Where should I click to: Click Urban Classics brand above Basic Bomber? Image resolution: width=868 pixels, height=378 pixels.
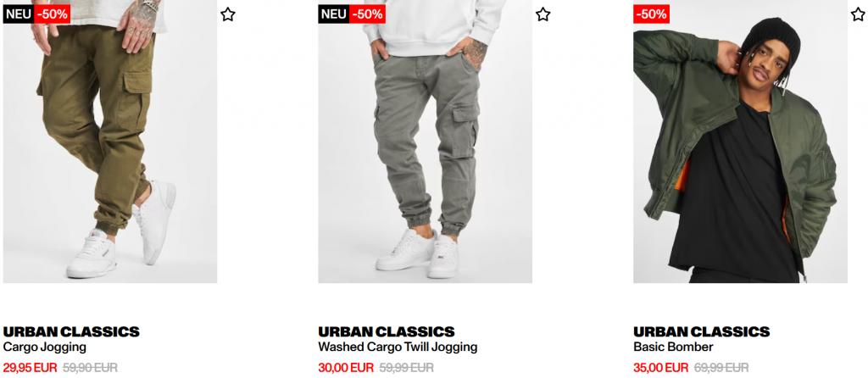[701, 332]
